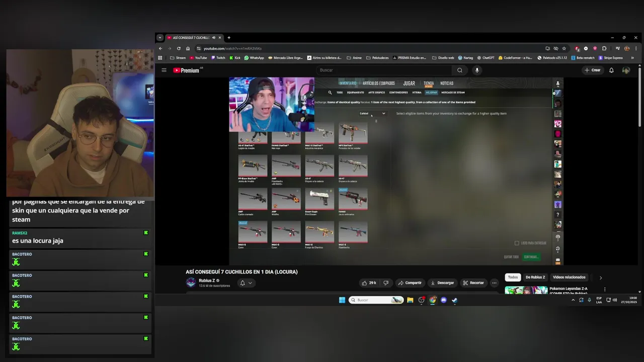Open the Noticias tab
The height and width of the screenshot is (362, 644).
[x=447, y=83]
